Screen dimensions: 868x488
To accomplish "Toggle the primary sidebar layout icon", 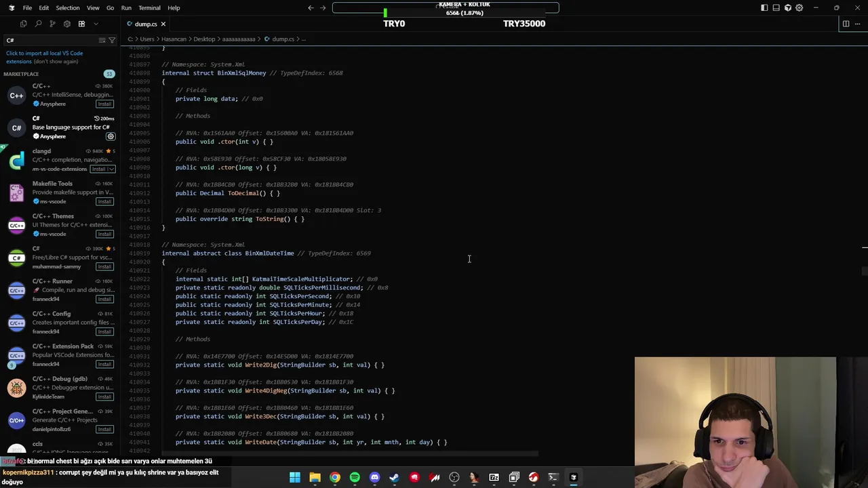I will [x=764, y=7].
